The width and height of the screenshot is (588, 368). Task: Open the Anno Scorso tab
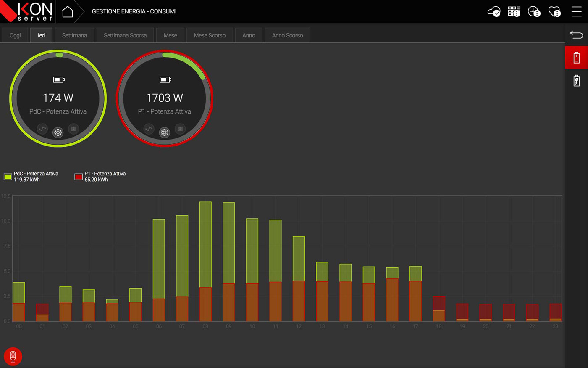click(x=287, y=35)
